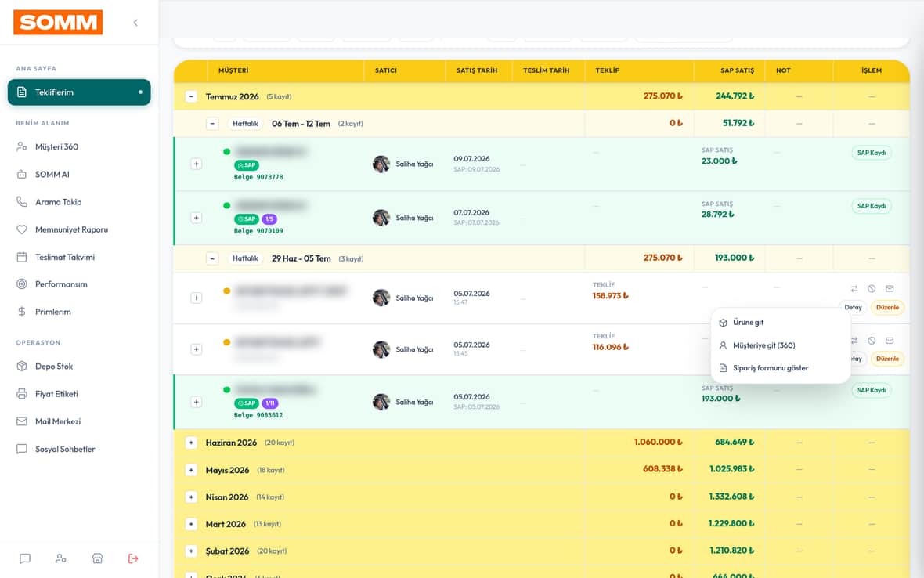Collapse the Temmuz 2026 group

(x=191, y=96)
